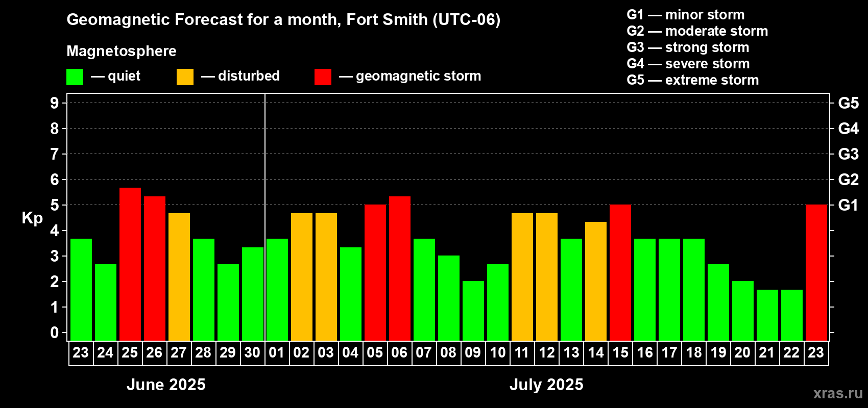Click the green bar for June 24

(x=106, y=302)
